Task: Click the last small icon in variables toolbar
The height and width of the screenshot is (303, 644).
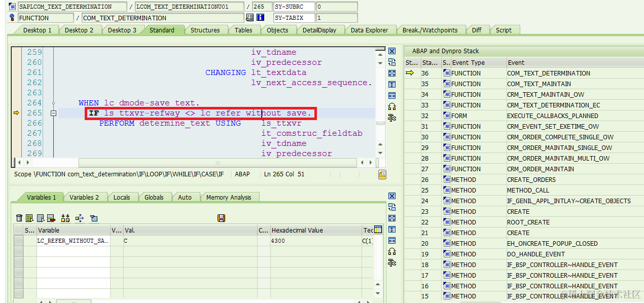Action: [94, 218]
